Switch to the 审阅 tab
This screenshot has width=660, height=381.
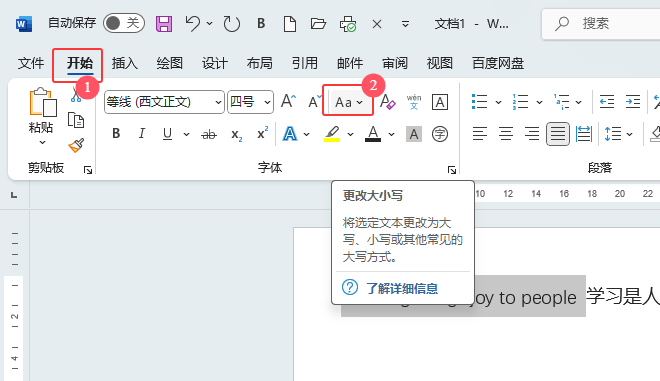coord(395,63)
